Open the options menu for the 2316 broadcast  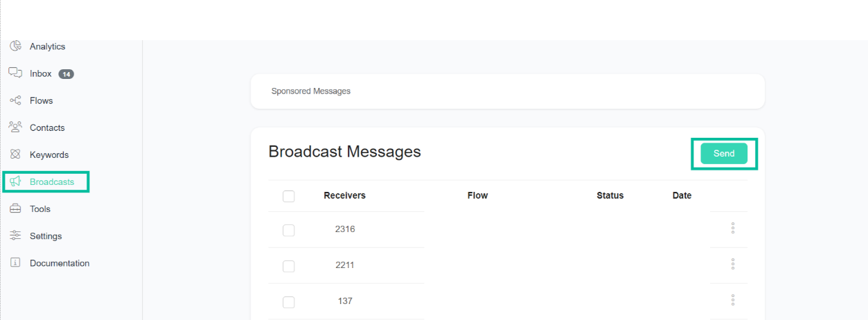pyautogui.click(x=732, y=229)
